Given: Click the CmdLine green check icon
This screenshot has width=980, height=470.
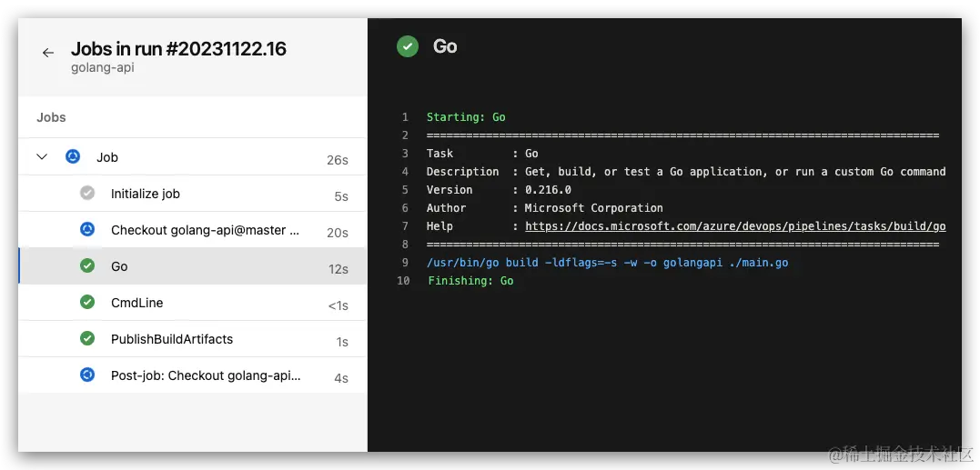Looking at the screenshot, I should (87, 303).
